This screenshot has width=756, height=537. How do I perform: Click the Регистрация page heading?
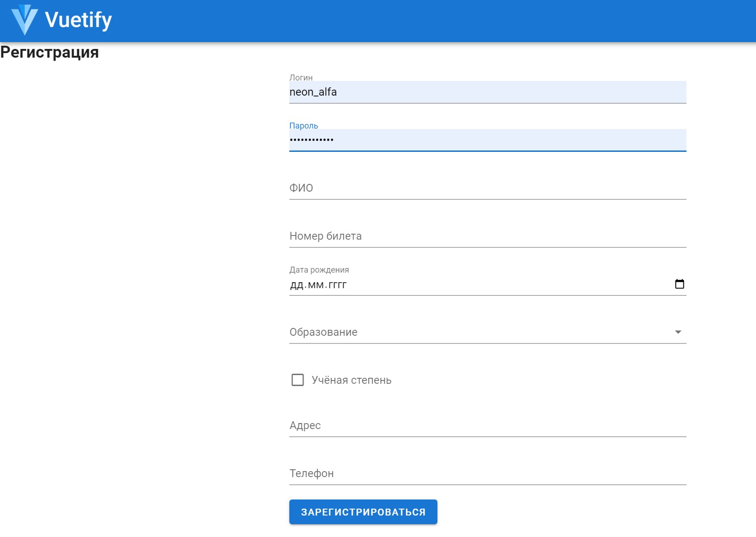[x=49, y=52]
